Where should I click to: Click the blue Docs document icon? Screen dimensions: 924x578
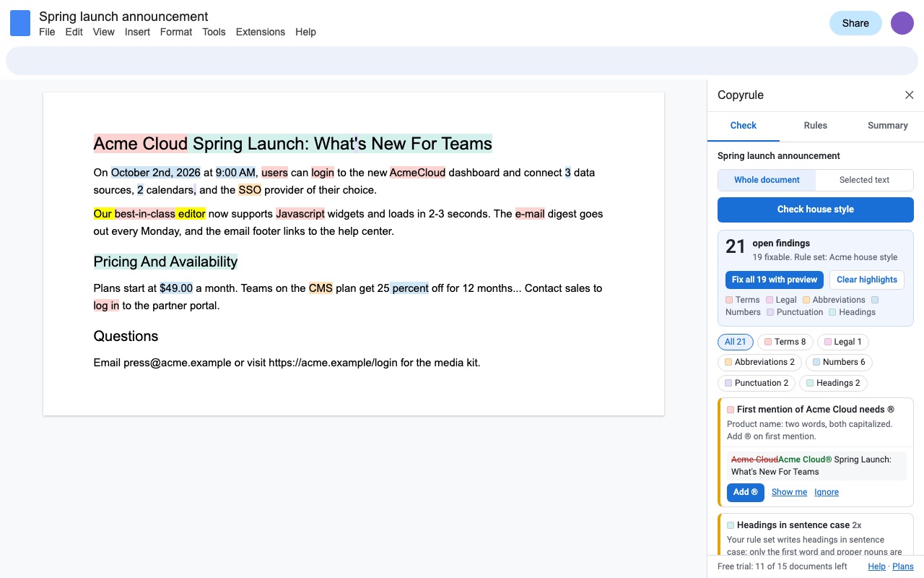[20, 23]
